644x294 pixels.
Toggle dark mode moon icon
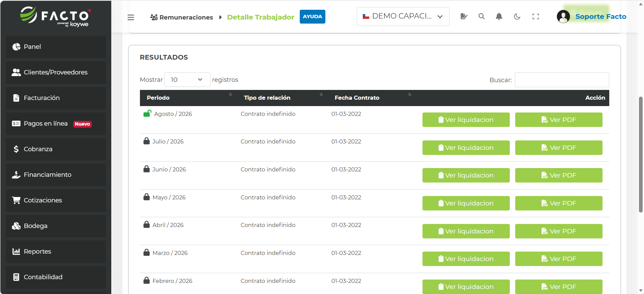pos(517,16)
